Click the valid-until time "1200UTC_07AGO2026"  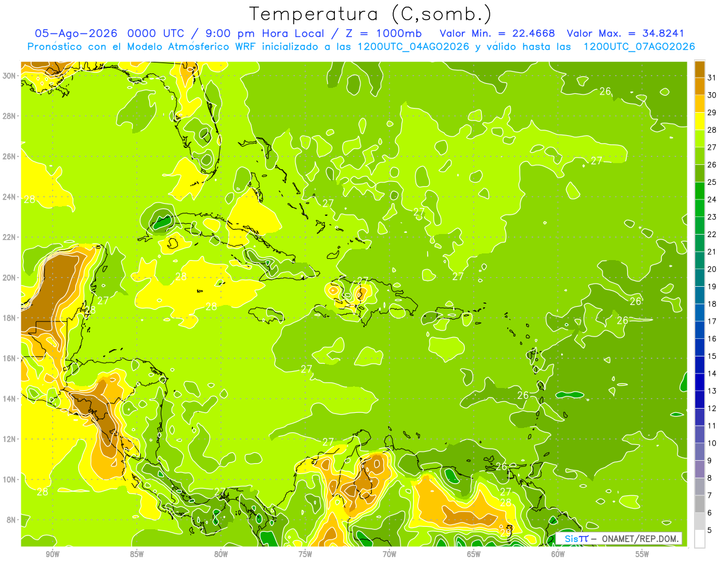click(639, 47)
